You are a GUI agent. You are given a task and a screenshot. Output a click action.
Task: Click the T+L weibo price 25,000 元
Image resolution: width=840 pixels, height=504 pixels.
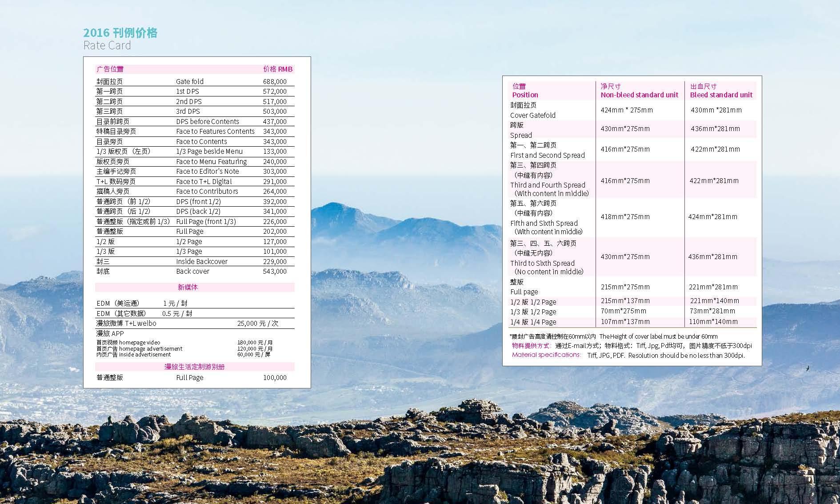coord(257,324)
